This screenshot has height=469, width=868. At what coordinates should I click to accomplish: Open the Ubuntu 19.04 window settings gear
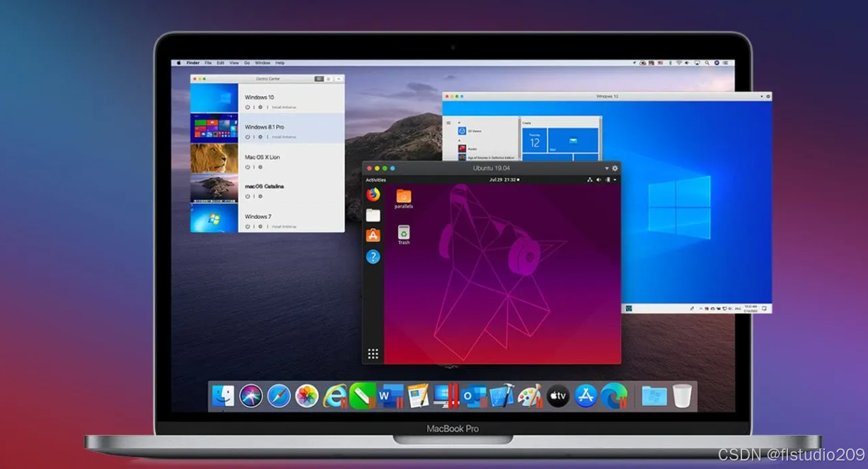tap(615, 168)
